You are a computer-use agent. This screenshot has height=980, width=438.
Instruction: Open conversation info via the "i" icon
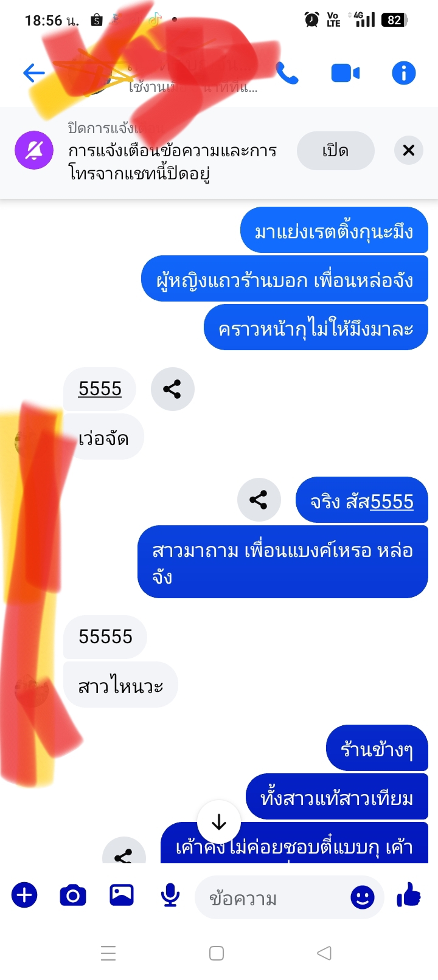click(x=403, y=73)
